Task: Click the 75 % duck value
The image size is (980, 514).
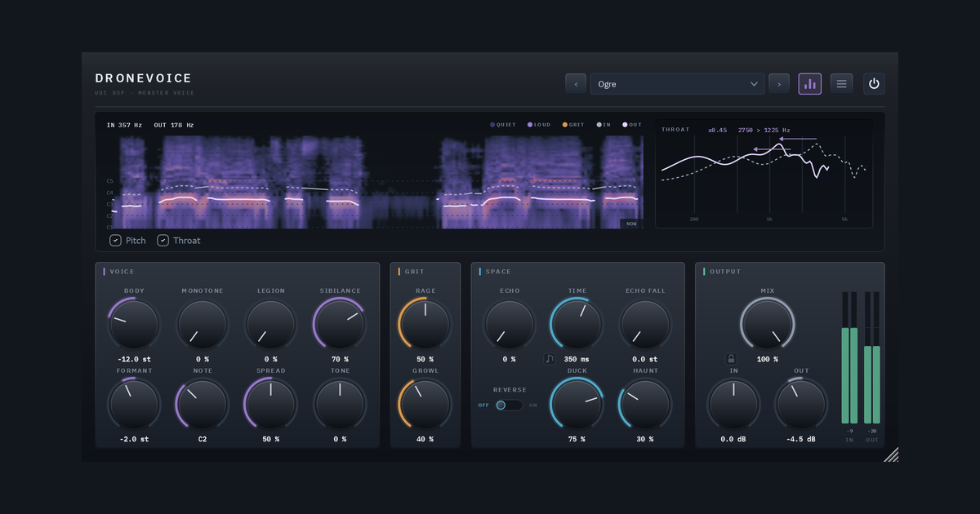Action: (577, 439)
